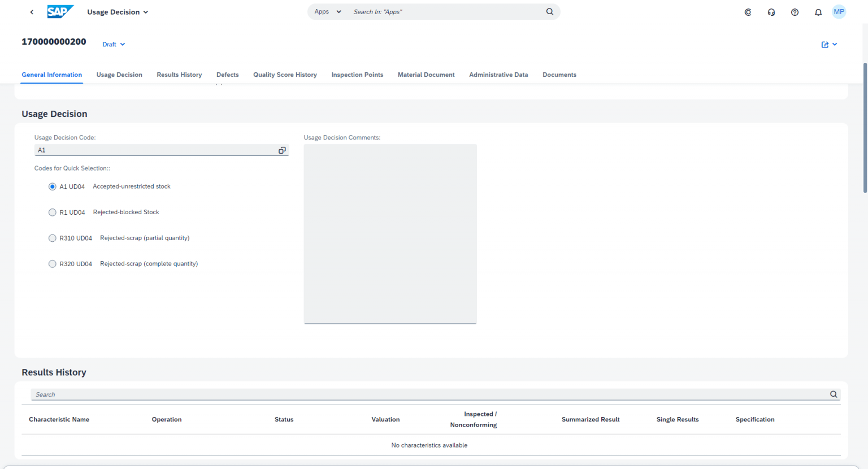Expand the Usage Decision title chevron
This screenshot has height=469, width=868.
point(145,11)
